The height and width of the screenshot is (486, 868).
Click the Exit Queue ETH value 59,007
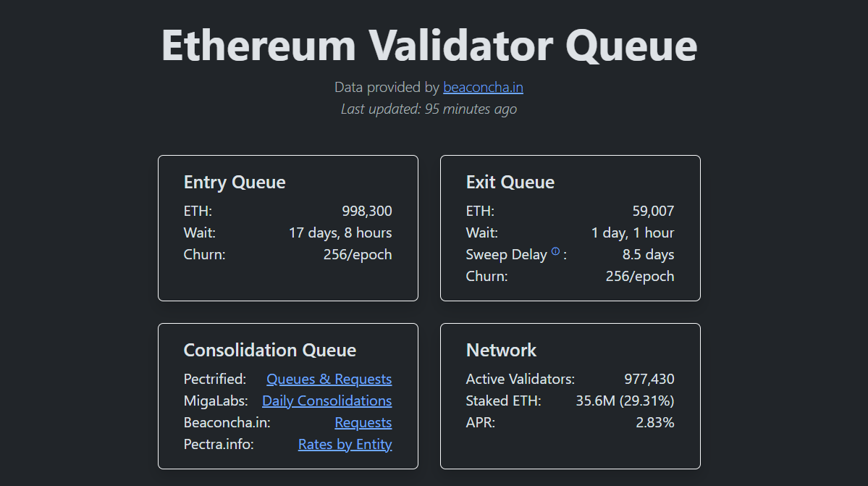(653, 211)
